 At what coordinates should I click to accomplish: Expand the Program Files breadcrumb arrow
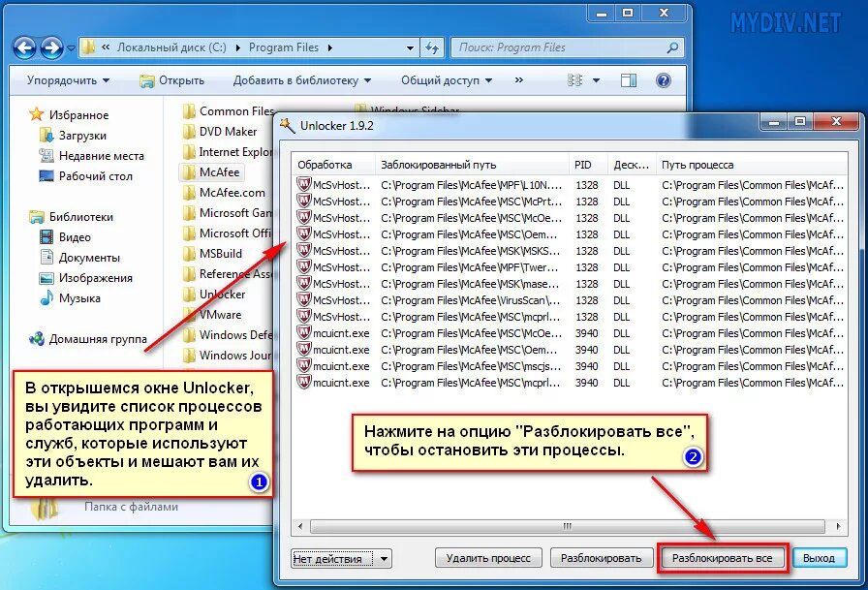330,48
